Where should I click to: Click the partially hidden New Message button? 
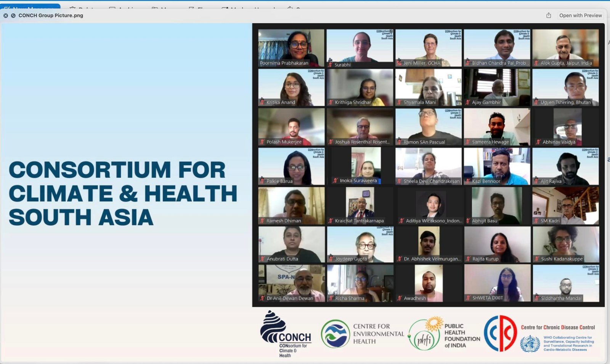point(30,6)
